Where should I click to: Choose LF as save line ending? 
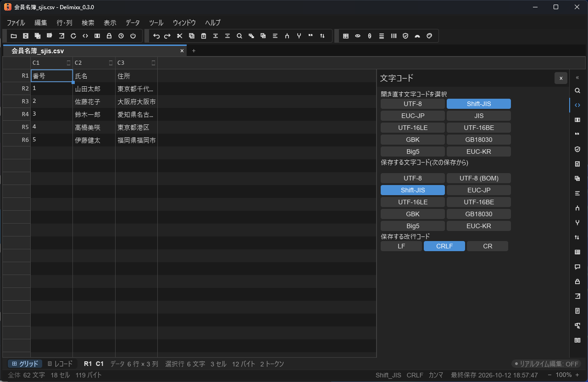[x=401, y=246]
